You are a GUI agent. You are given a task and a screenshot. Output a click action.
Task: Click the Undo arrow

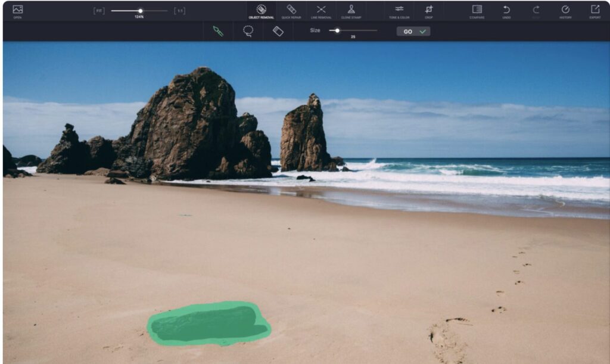(506, 11)
